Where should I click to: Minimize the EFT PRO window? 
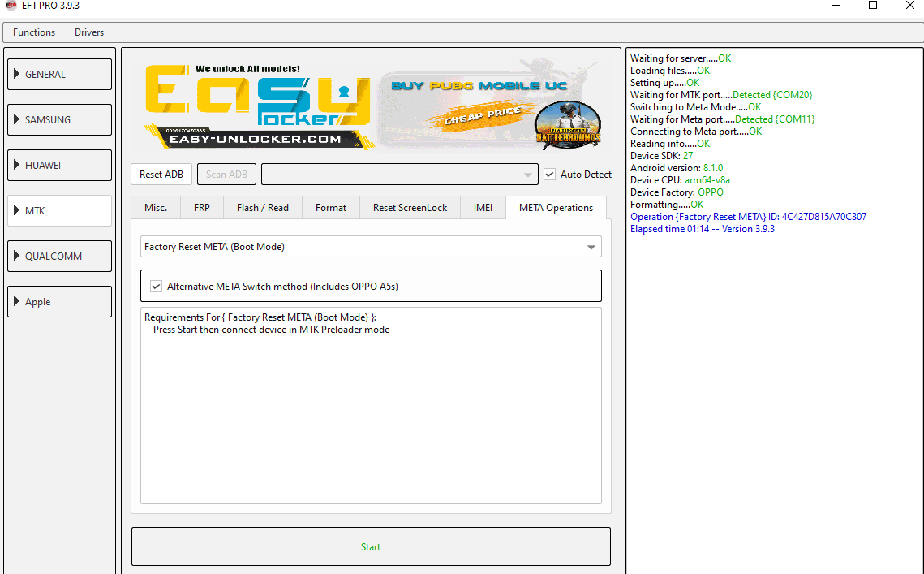(836, 6)
